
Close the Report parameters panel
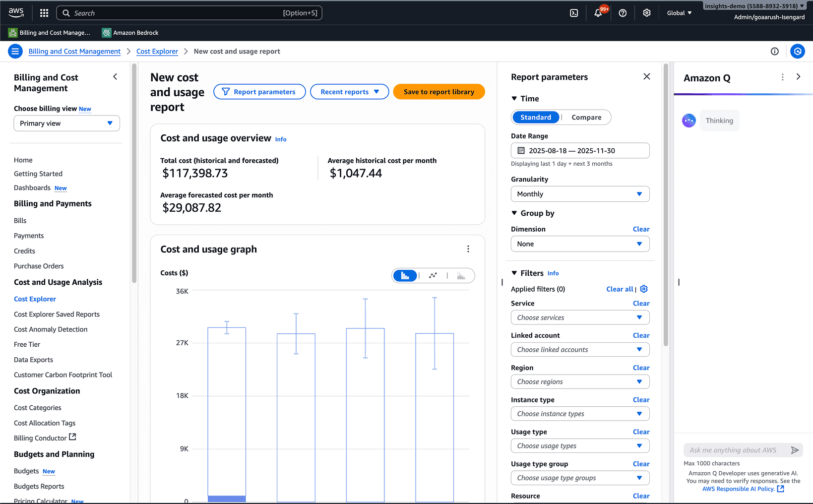point(647,76)
